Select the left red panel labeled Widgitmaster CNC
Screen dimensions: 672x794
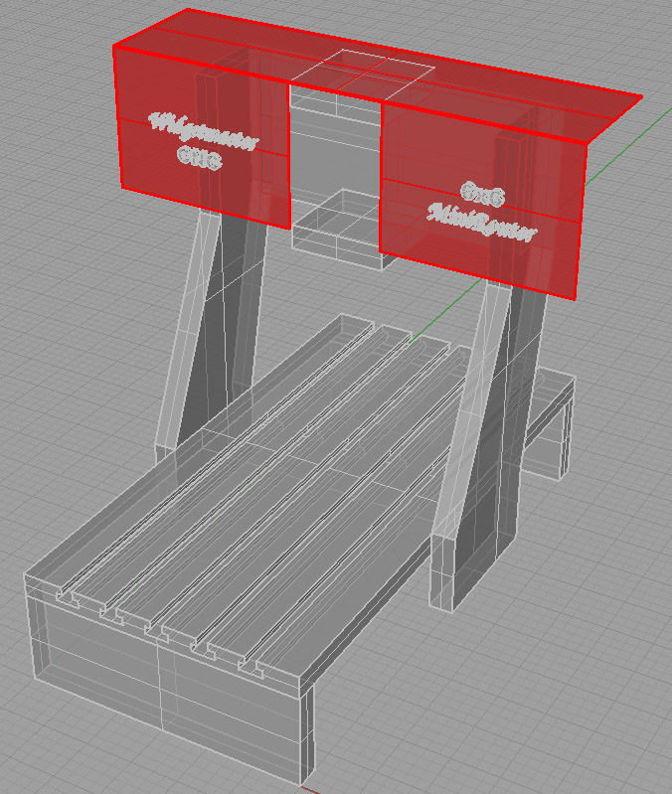(x=203, y=138)
